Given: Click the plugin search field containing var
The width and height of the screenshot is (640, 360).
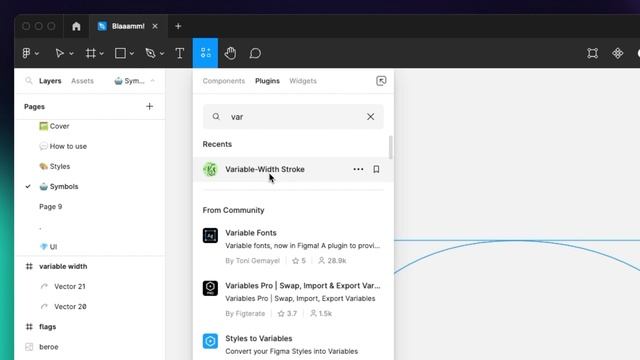Looking at the screenshot, I should tap(293, 117).
